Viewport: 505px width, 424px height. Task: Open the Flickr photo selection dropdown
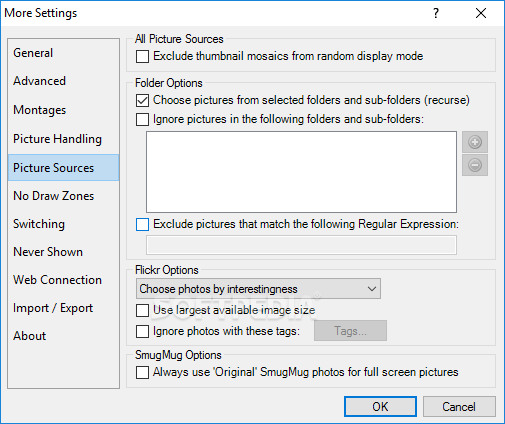258,289
